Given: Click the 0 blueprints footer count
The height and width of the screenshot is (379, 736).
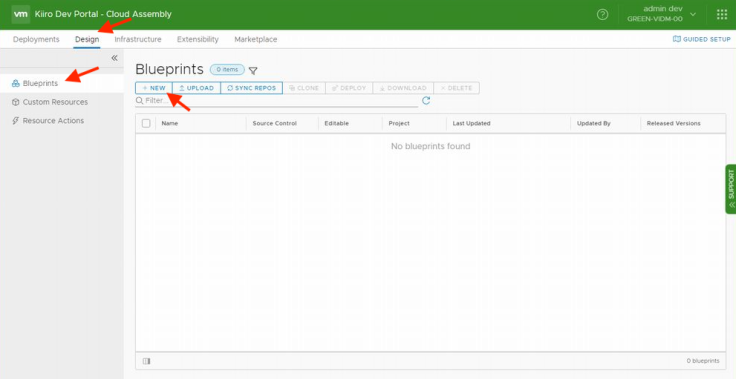Looking at the screenshot, I should click(703, 361).
